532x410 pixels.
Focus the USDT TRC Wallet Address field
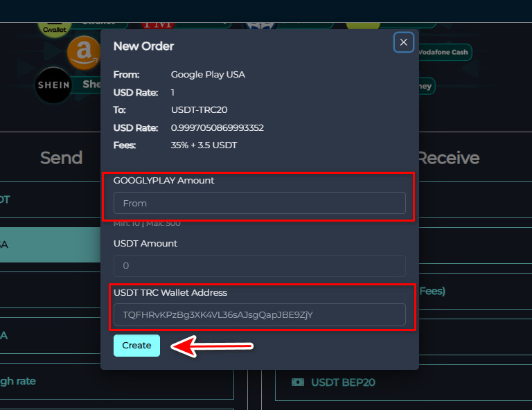coord(260,314)
